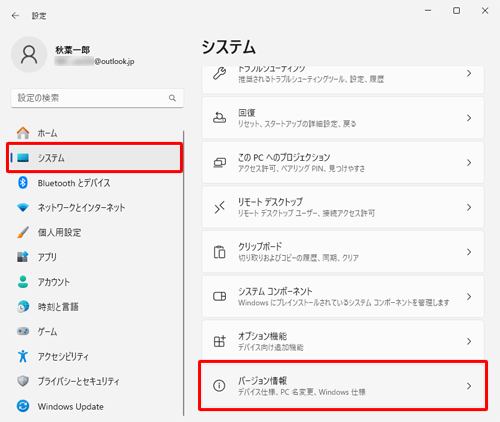This screenshot has height=422, width=500.
Task: Click the アクセシビリティ sidebar label
Action: click(63, 356)
